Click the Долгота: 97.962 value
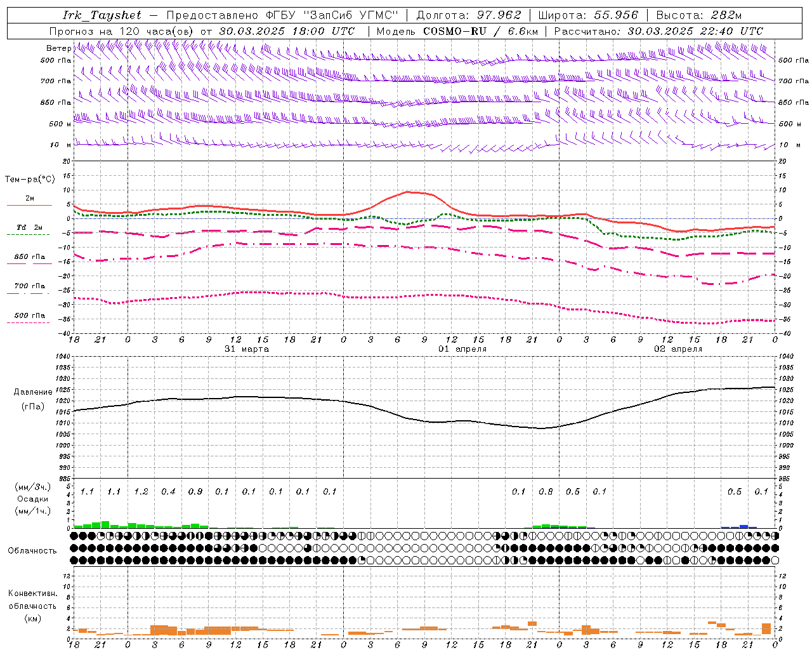The height and width of the screenshot is (650, 812). tap(468, 15)
